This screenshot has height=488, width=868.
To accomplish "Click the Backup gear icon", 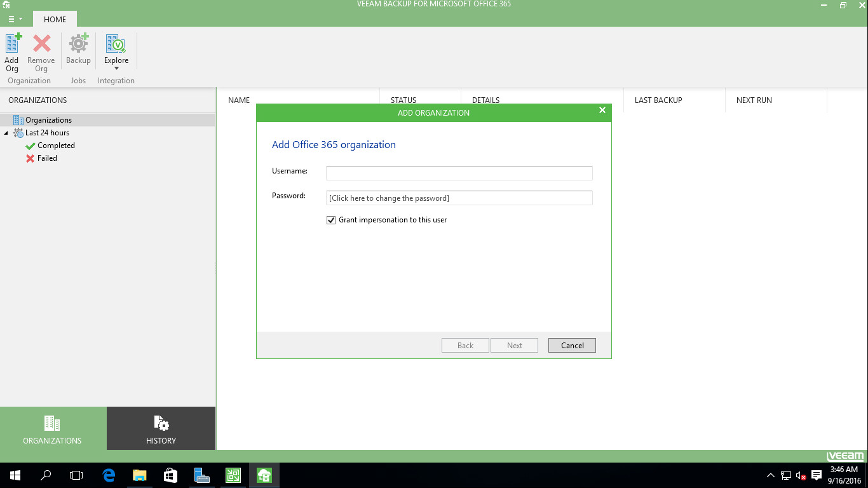I will pos(78,44).
